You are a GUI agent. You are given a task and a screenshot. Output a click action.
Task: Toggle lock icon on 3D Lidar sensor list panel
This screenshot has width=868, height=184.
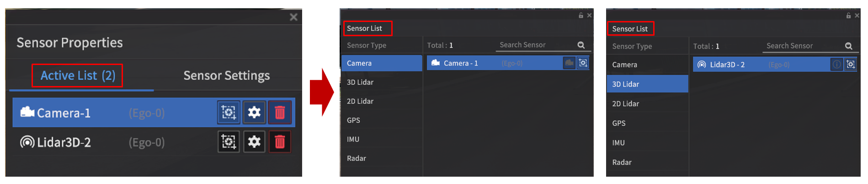pyautogui.click(x=848, y=16)
